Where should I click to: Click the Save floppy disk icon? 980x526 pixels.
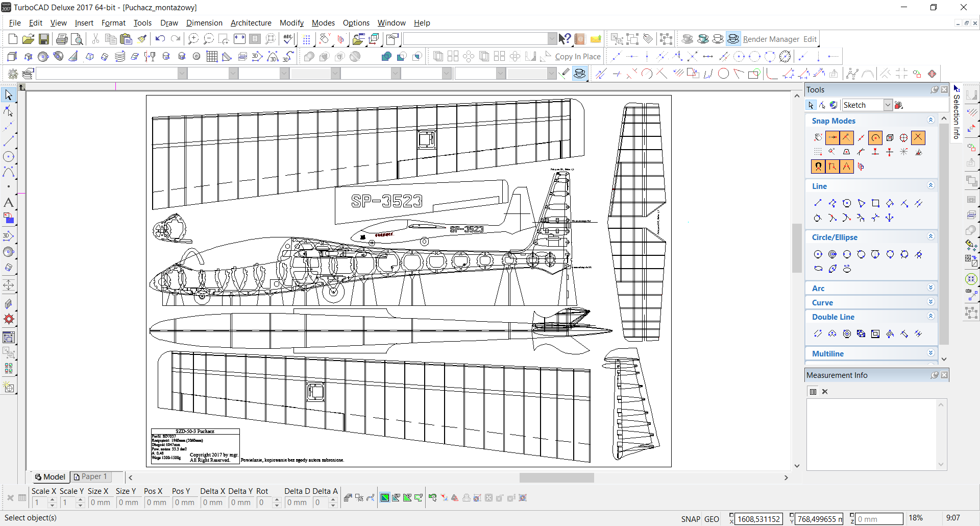[x=44, y=39]
